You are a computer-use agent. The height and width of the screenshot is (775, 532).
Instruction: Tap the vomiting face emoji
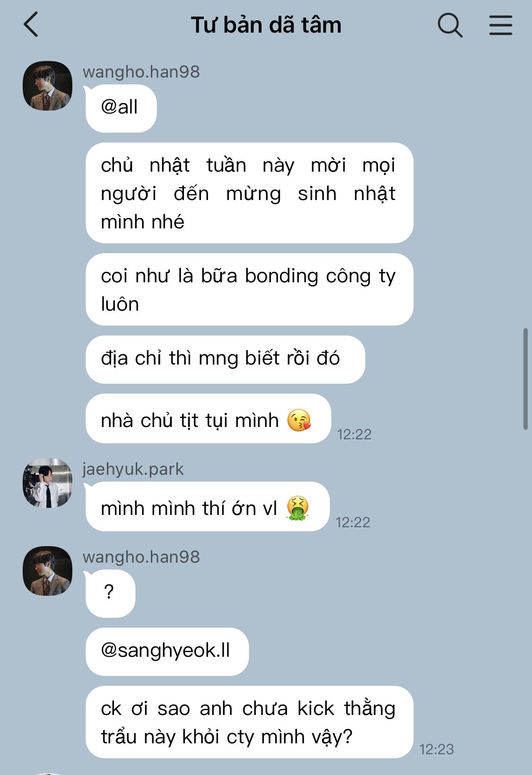point(298,508)
